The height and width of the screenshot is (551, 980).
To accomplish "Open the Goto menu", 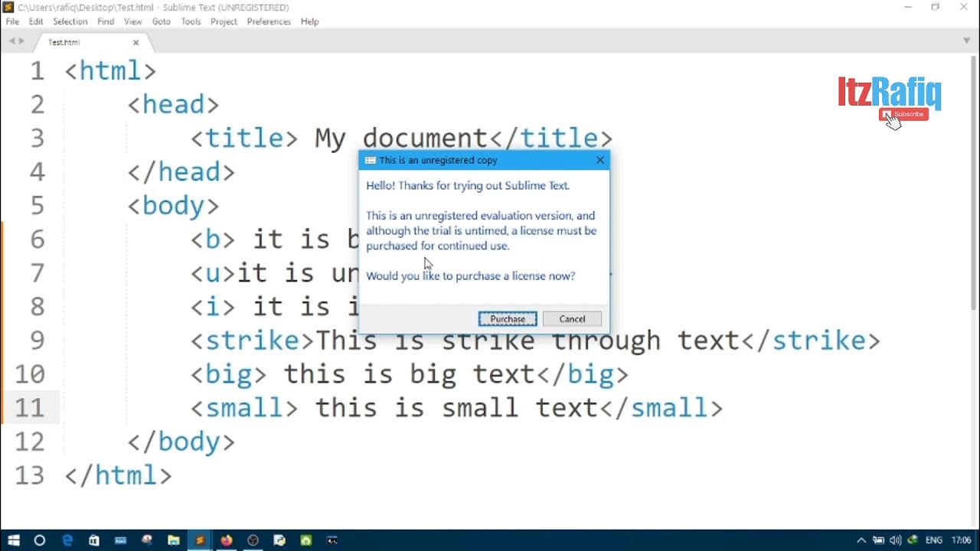I will (162, 21).
